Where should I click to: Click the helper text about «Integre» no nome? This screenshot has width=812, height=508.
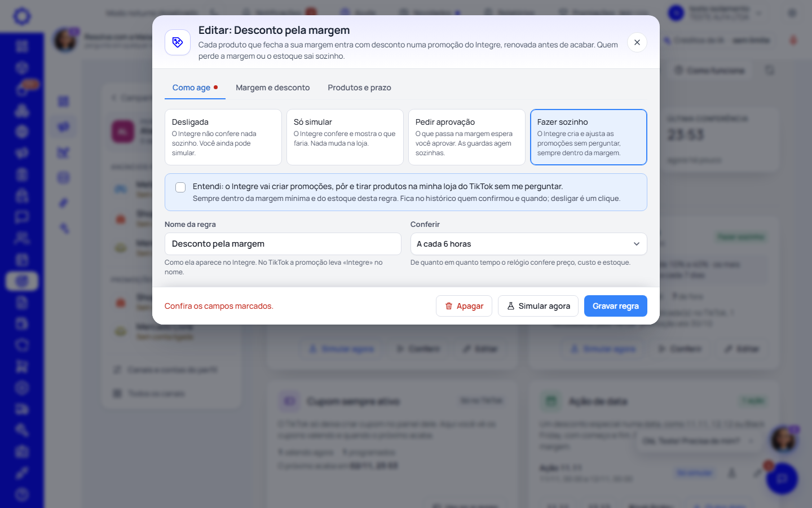point(273,267)
